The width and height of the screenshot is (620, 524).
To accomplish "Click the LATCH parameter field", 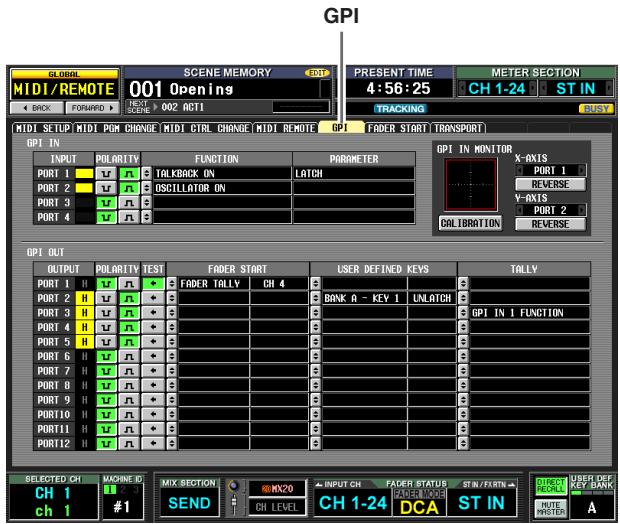I will tap(354, 174).
